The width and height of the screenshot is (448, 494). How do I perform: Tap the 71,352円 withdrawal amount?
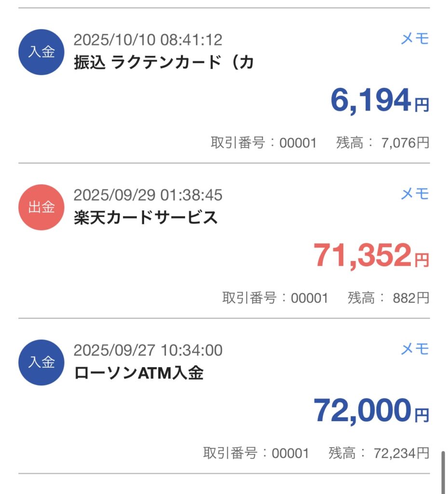coord(371,256)
